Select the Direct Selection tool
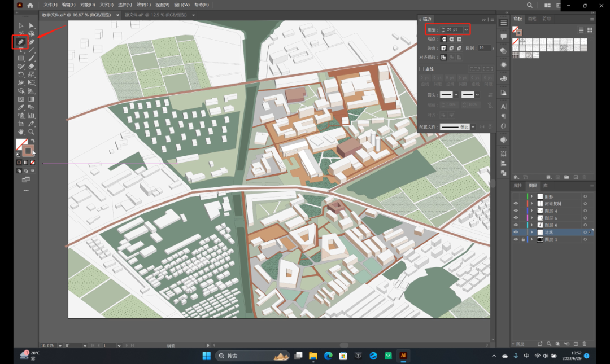 tap(31, 25)
